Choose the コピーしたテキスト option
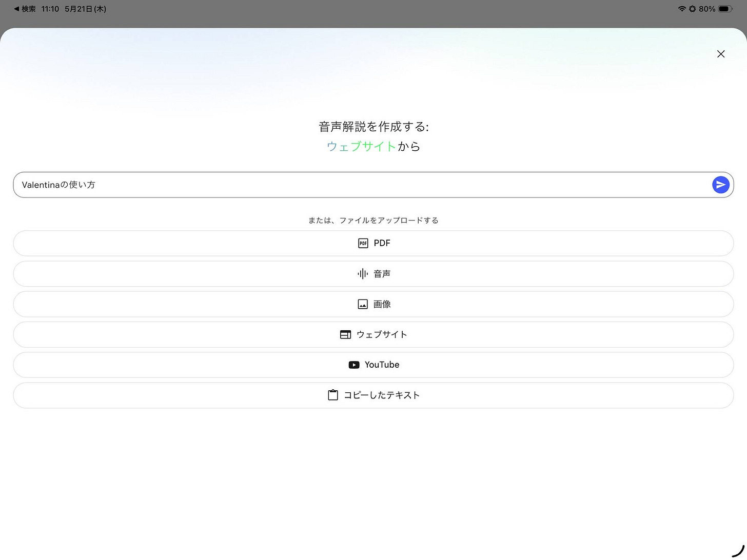Viewport: 747px width, 560px height. tap(373, 395)
